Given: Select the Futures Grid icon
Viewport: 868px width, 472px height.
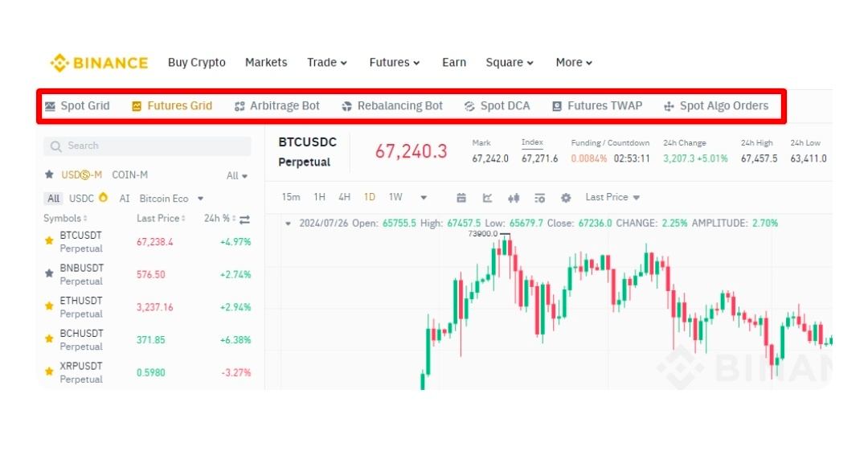Looking at the screenshot, I should click(137, 106).
